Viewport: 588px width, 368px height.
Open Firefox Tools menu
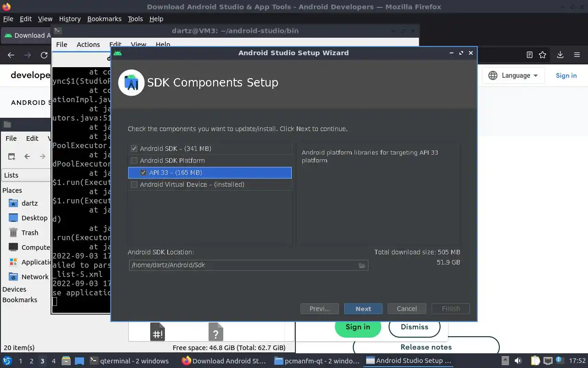136,19
